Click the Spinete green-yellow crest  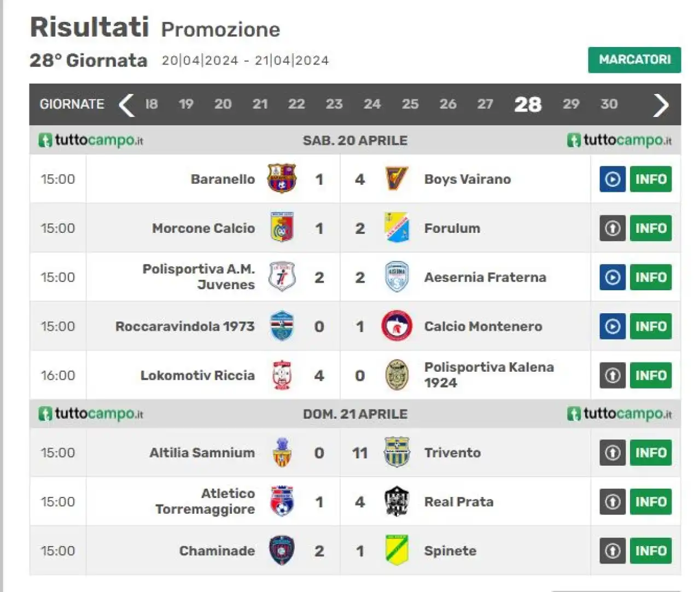[396, 550]
